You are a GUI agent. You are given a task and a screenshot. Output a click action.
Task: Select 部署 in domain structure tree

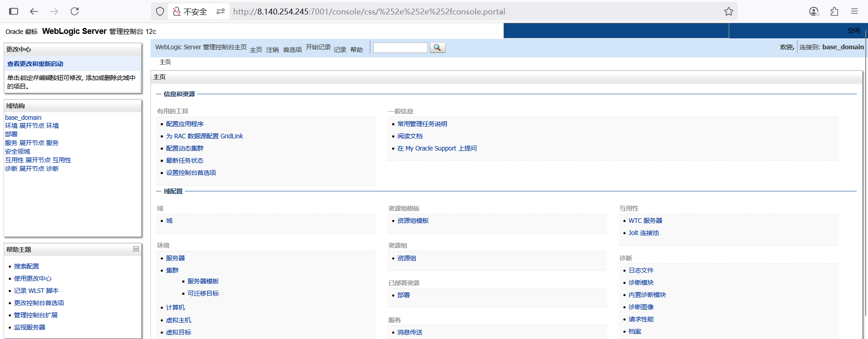click(11, 134)
